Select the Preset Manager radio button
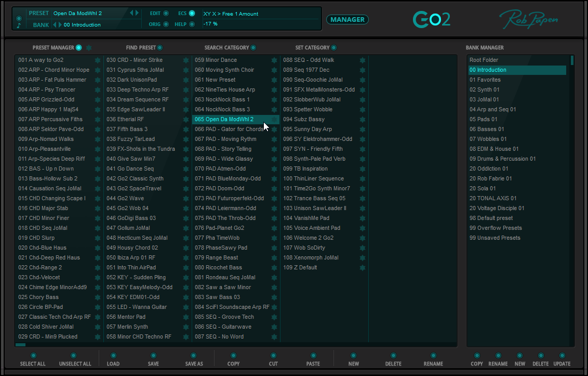588x376 pixels. click(x=79, y=48)
